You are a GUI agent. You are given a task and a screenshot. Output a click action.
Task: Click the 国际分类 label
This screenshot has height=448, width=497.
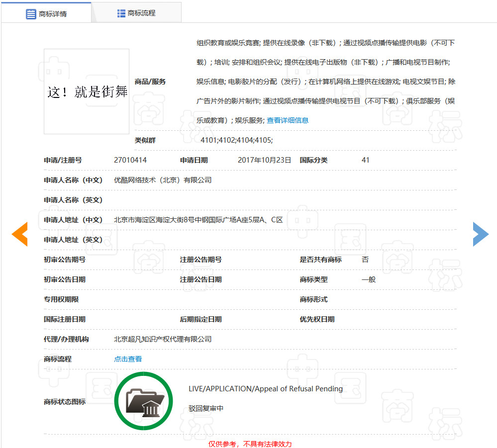[x=314, y=160]
